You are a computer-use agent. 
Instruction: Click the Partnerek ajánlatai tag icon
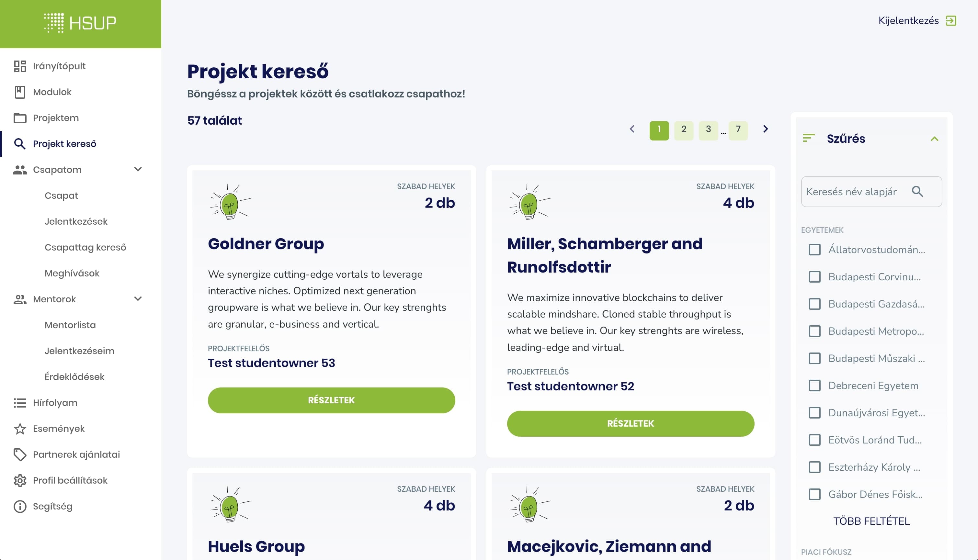(x=20, y=454)
